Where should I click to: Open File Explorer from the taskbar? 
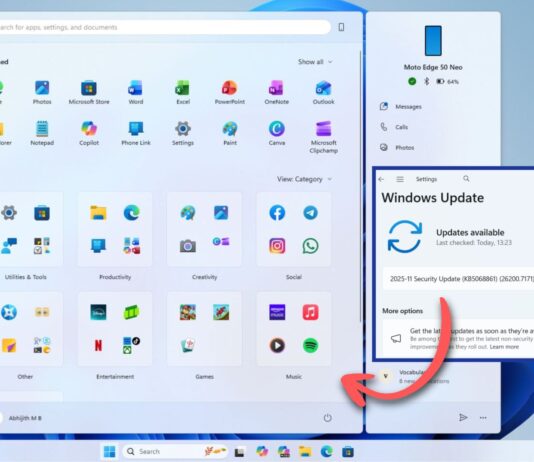coord(305,452)
